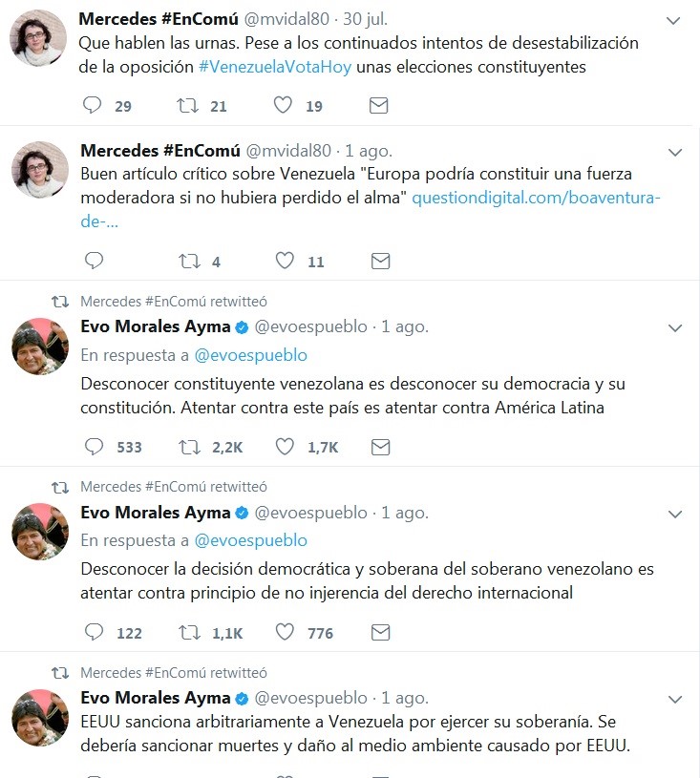Reply to the tweet with 122 replies
This screenshot has width=700, height=778.
click(x=94, y=631)
